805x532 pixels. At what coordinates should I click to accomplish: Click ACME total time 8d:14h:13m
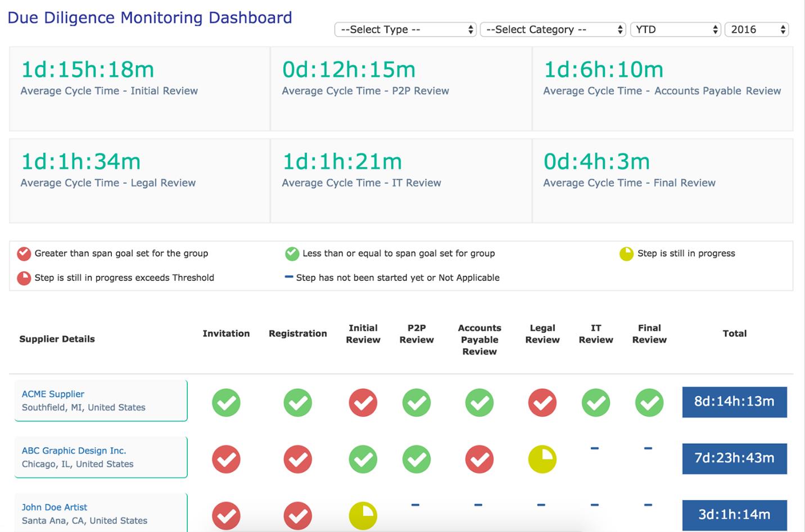[734, 402]
